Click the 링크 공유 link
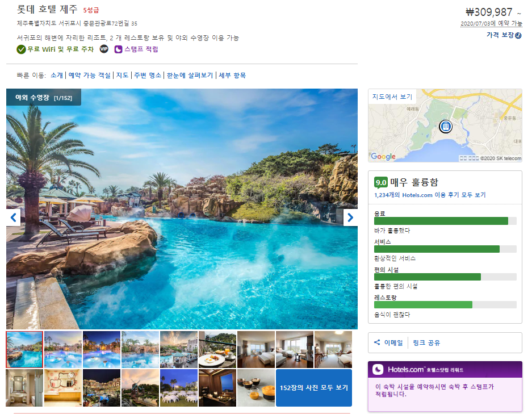 tap(426, 343)
